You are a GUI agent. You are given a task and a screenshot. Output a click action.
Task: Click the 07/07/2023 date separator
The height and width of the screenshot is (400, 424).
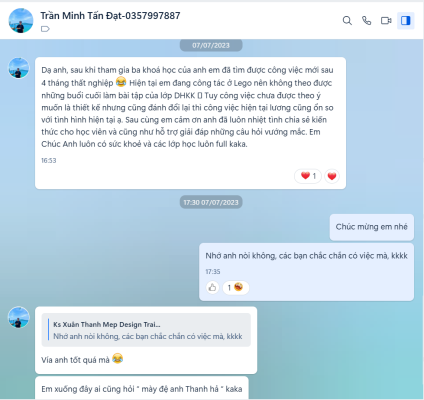pyautogui.click(x=211, y=45)
